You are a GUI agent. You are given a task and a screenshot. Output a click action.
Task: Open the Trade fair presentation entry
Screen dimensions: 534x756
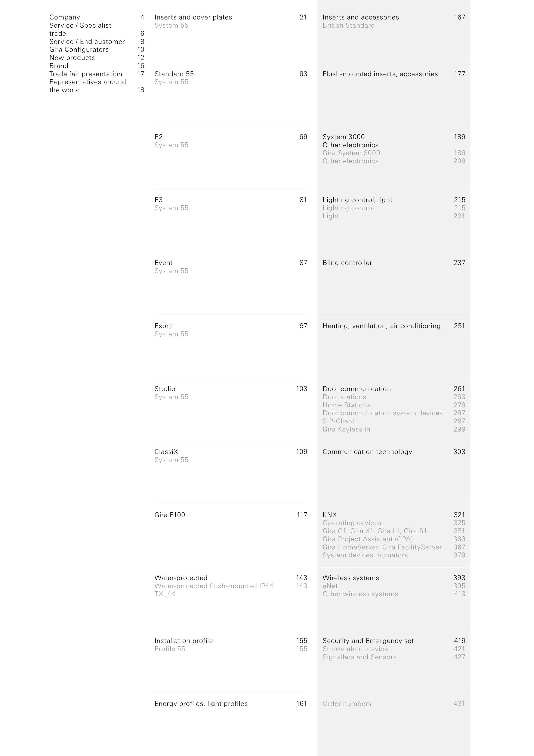coord(86,74)
